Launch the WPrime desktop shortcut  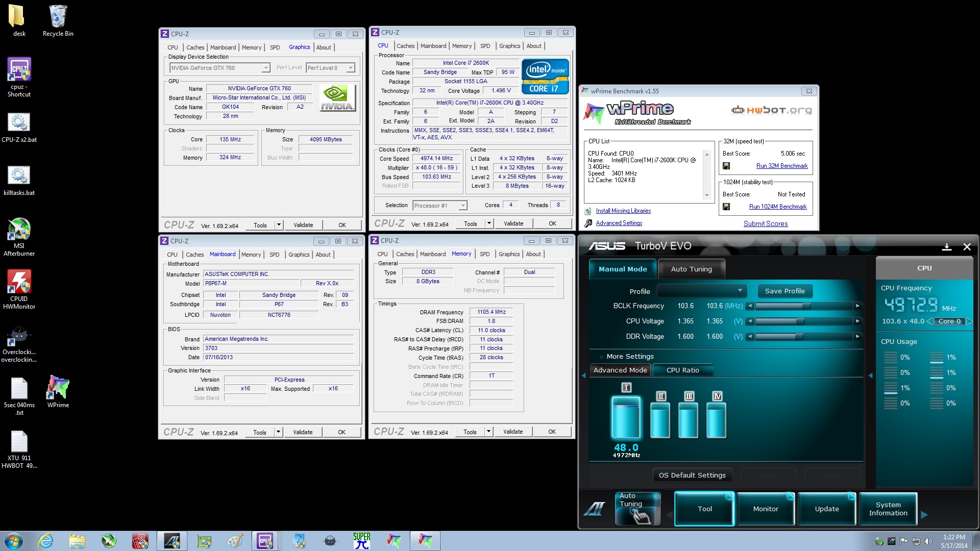click(x=58, y=392)
